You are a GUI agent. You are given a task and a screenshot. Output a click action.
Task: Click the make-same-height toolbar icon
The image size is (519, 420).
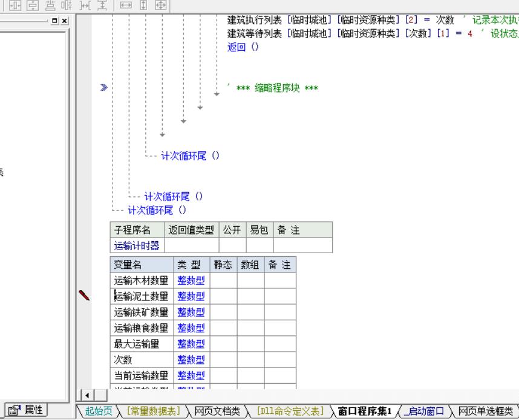click(x=143, y=5)
